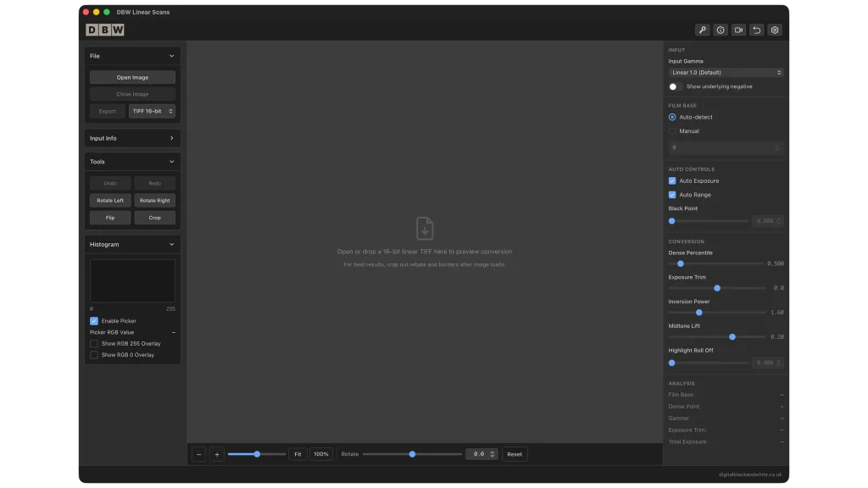Uncheck Auto Exposure

click(x=672, y=181)
